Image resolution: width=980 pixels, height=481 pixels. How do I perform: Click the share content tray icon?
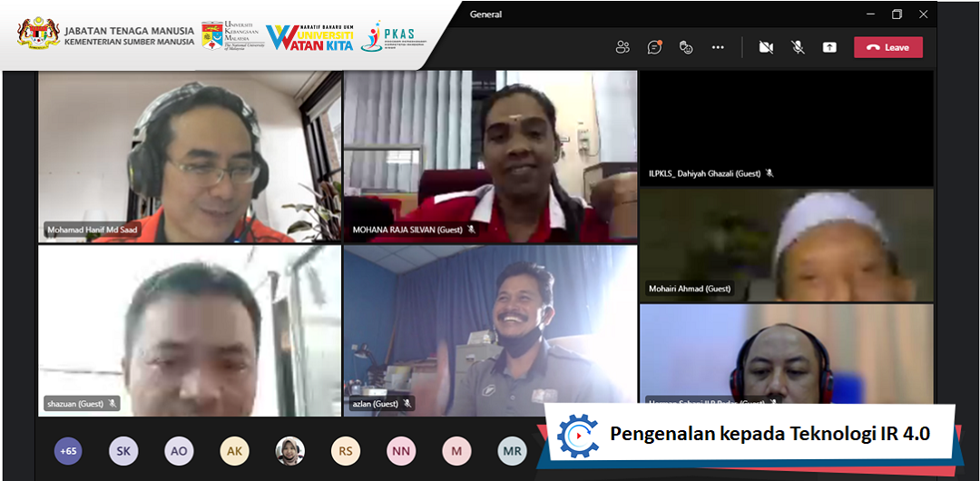(x=829, y=47)
